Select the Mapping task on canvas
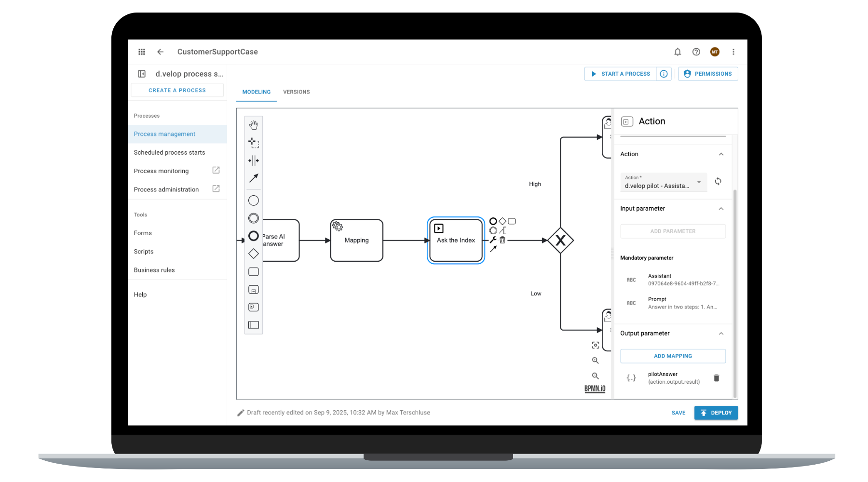 coord(356,241)
